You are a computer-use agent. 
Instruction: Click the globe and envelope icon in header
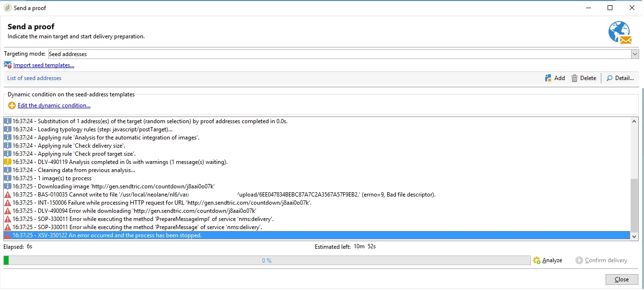tap(620, 33)
